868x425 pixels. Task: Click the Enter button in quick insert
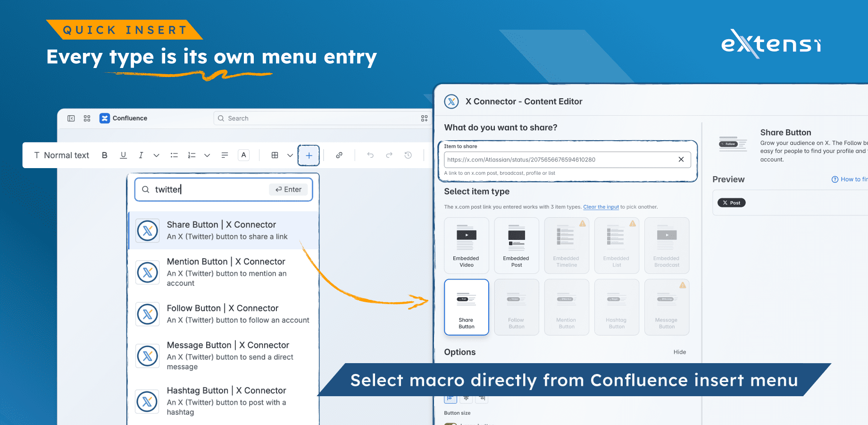click(288, 189)
